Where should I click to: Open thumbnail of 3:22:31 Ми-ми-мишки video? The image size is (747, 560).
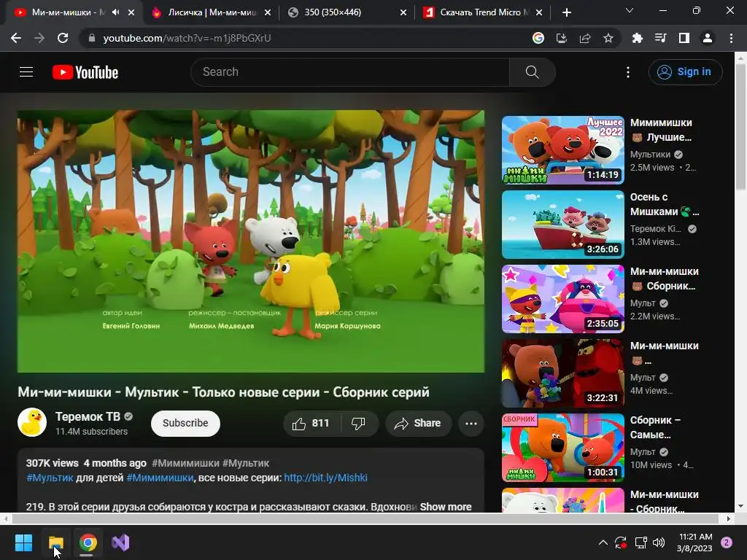pos(562,373)
